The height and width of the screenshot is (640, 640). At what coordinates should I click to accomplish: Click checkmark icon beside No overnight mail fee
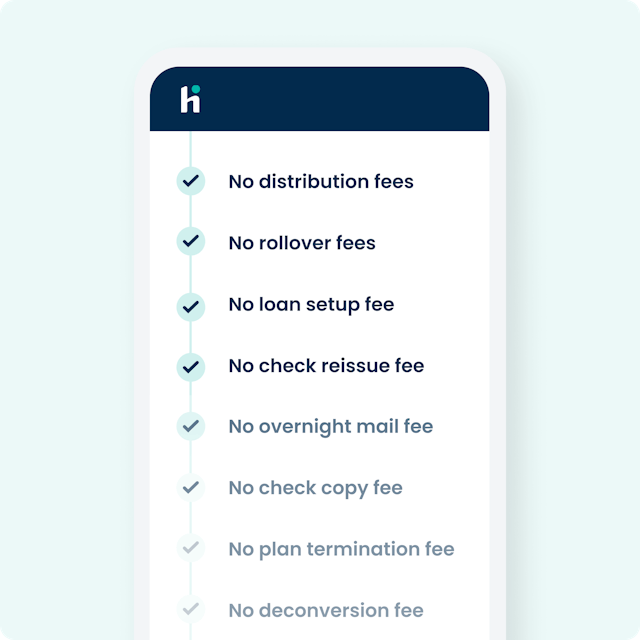click(190, 427)
